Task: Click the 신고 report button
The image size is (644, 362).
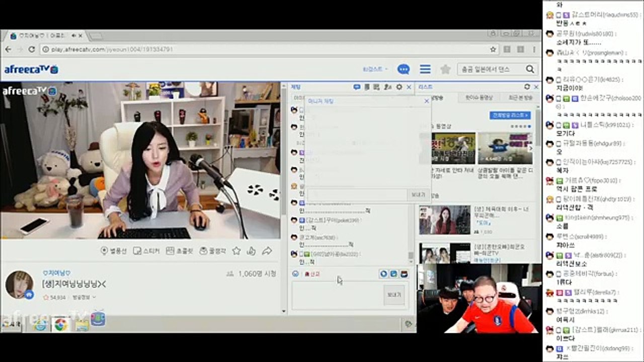Action: point(311,274)
